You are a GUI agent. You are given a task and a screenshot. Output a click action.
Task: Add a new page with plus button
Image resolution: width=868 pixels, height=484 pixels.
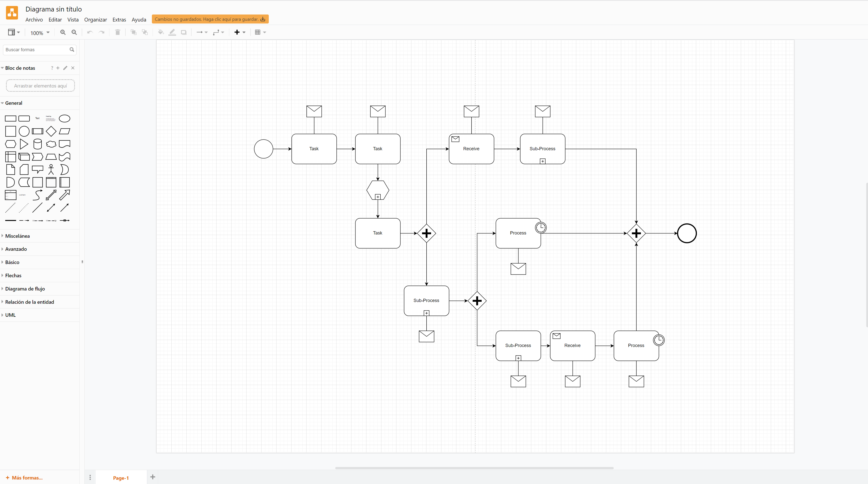click(153, 477)
